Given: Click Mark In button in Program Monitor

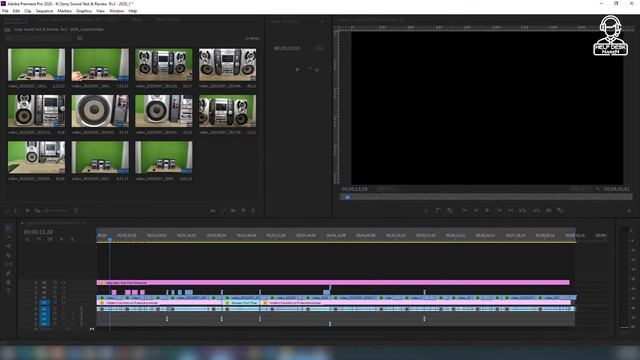Looking at the screenshot, I should click(438, 211).
